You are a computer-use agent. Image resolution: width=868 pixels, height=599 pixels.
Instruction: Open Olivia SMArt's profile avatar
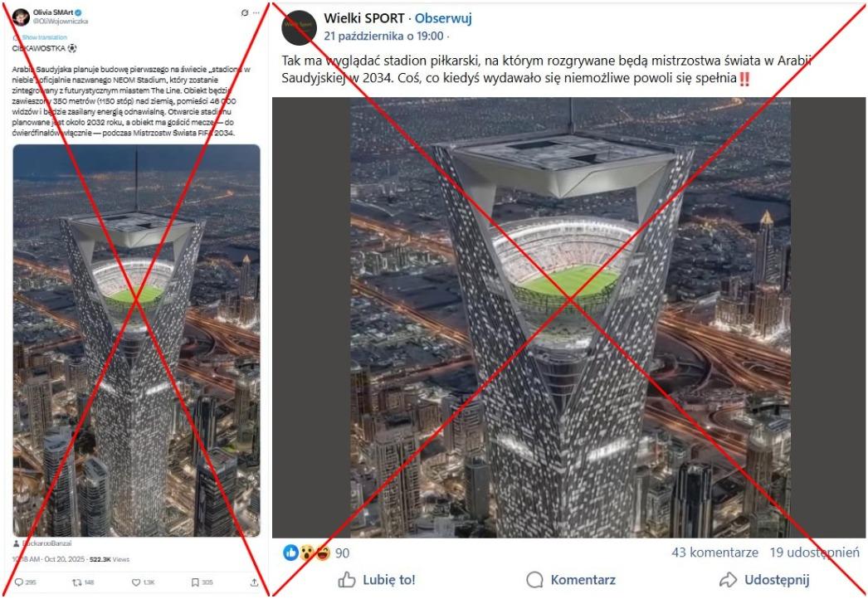point(21,17)
